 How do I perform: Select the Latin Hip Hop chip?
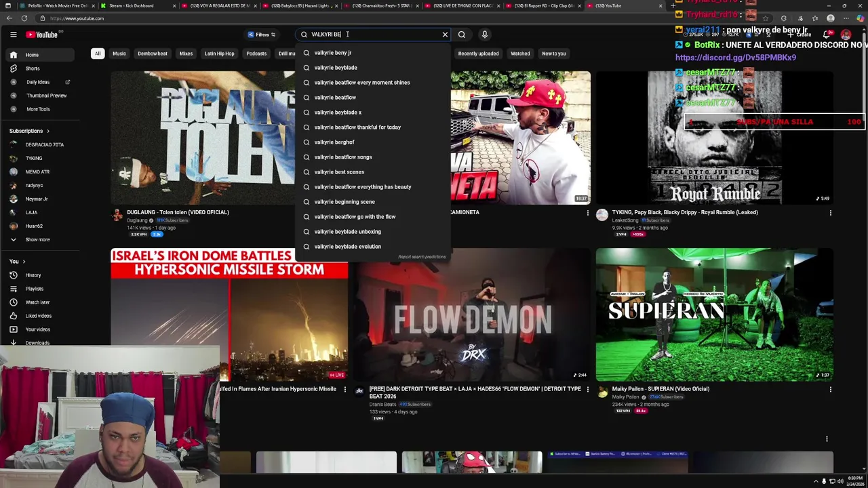point(219,54)
